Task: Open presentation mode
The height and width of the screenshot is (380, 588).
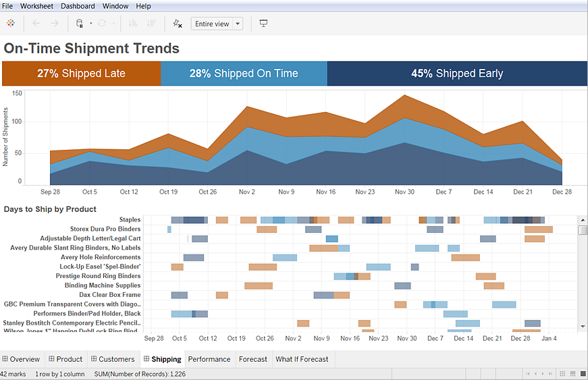Action: pyautogui.click(x=263, y=24)
